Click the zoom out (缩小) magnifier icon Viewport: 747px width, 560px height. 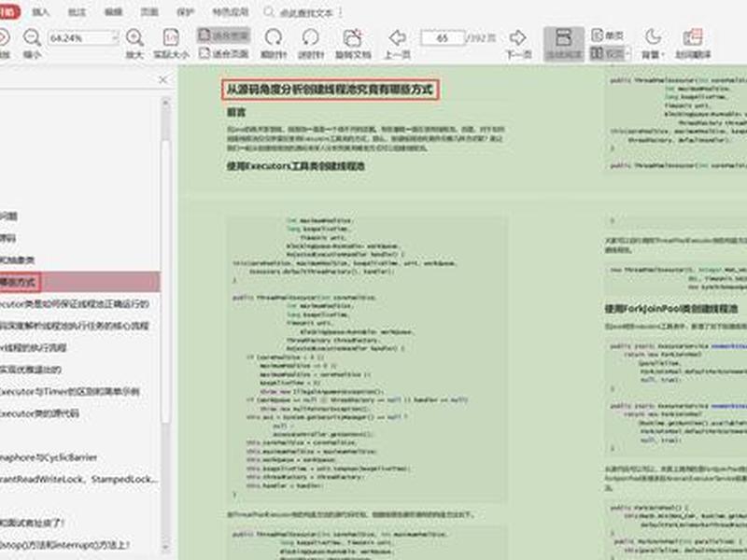tap(32, 37)
